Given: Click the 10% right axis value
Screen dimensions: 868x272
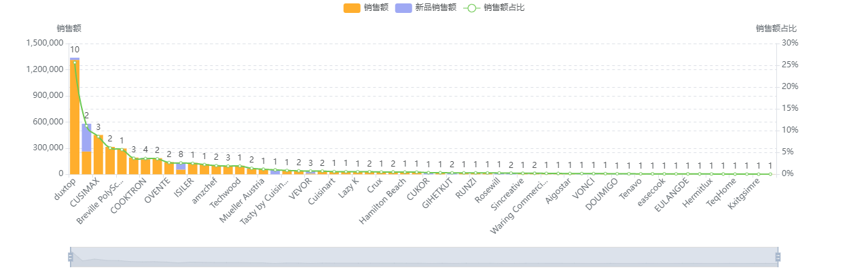Looking at the screenshot, I should [790, 130].
